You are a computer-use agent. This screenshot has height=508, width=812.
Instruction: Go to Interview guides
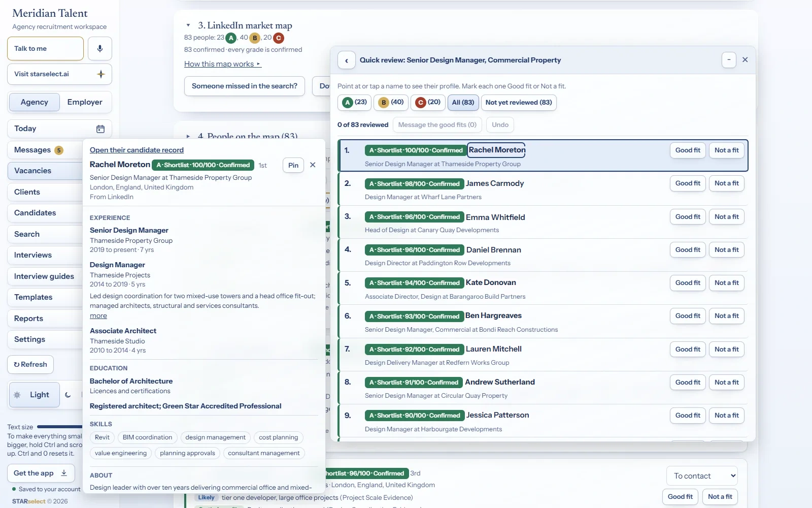pos(45,276)
